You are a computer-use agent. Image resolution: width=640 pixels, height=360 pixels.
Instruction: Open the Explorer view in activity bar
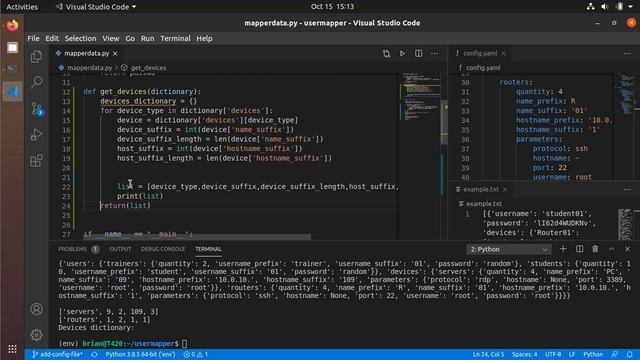(x=36, y=56)
